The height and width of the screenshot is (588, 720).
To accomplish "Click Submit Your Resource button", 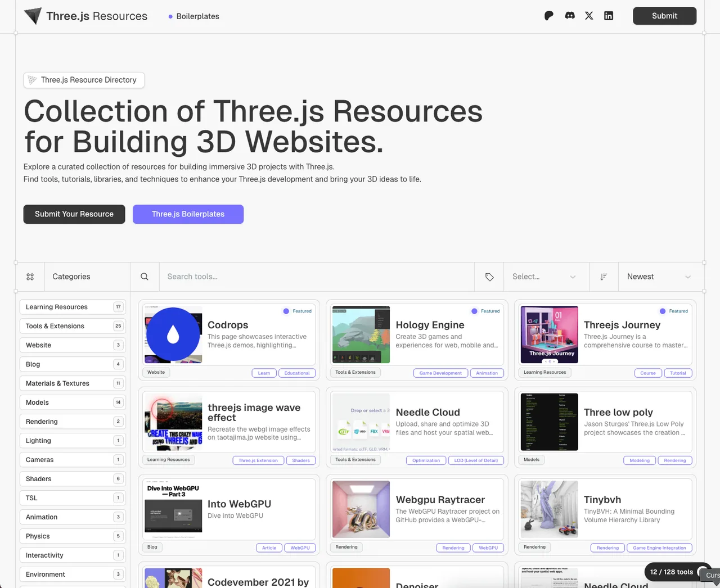I will (74, 214).
